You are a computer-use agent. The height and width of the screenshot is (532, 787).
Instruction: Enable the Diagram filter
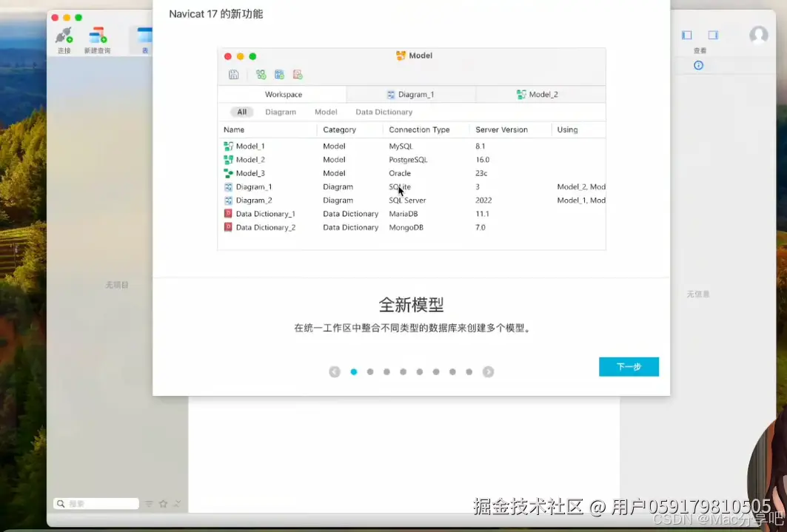(281, 112)
